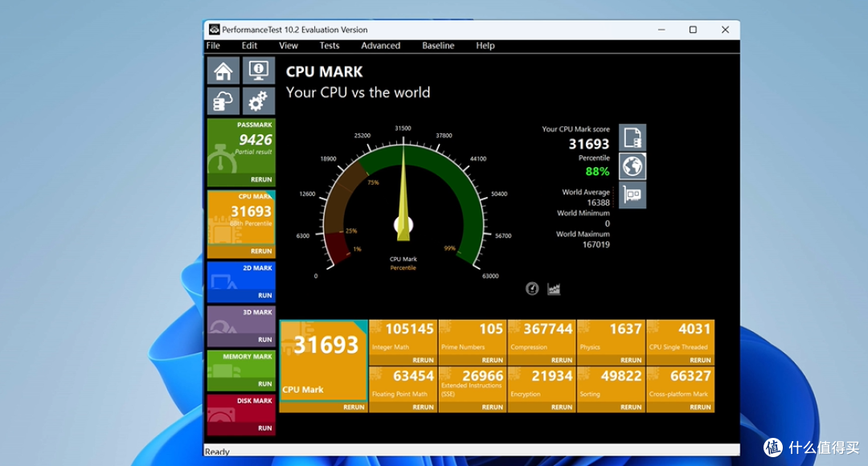Click the gauge needle center
Image resolution: width=868 pixels, height=466 pixels.
403,225
